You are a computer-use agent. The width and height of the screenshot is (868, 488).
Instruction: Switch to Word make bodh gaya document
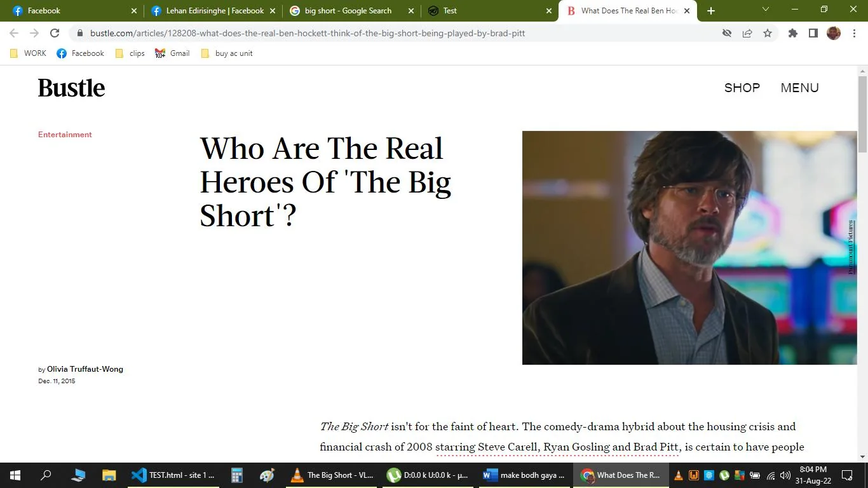[x=524, y=475]
